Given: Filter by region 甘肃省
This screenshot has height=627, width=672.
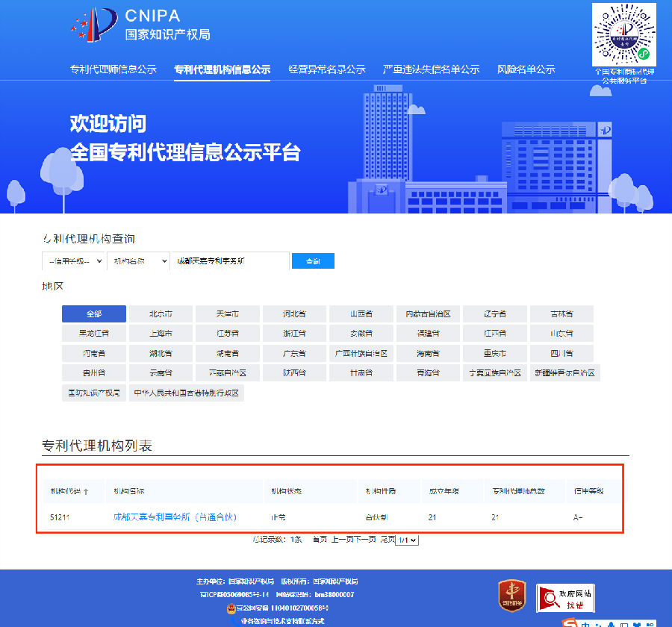Looking at the screenshot, I should (361, 373).
